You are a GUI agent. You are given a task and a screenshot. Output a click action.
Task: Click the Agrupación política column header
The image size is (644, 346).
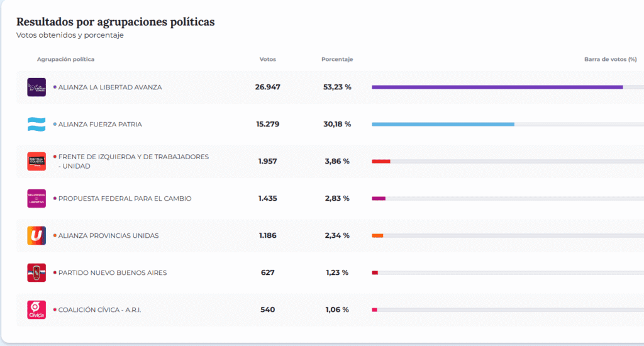(65, 59)
